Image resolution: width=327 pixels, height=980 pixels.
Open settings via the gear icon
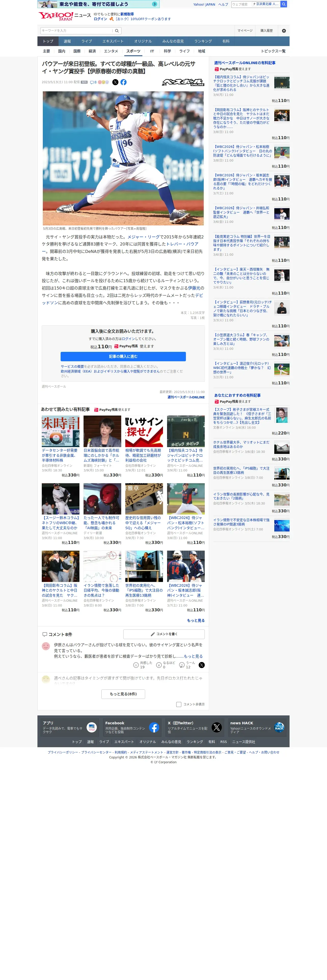[x=284, y=31]
